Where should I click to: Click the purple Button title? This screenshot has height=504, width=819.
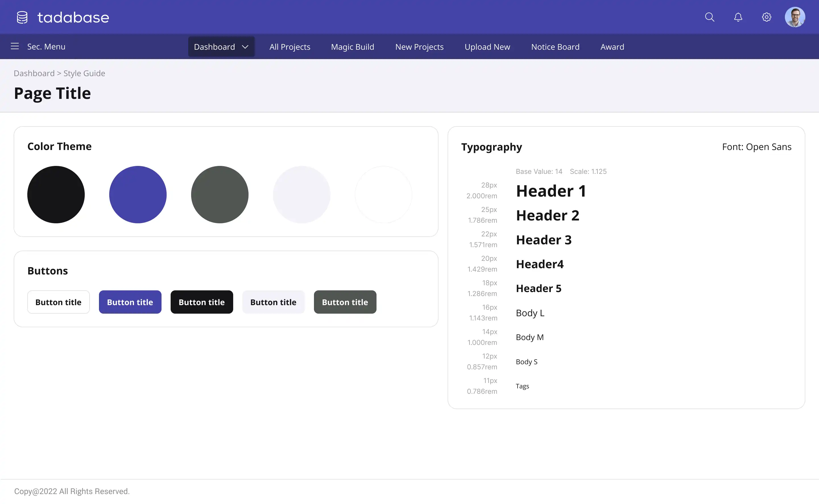[x=130, y=302]
